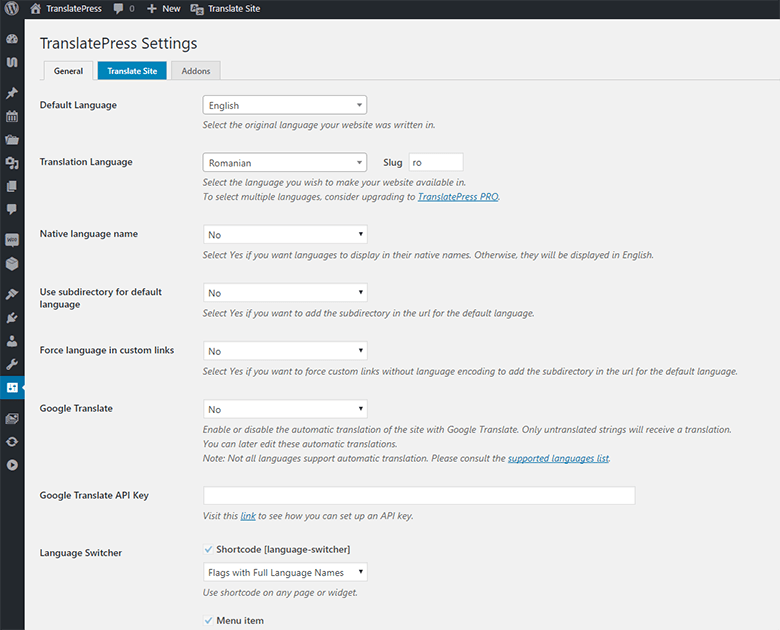Click the Translation Language label

point(86,162)
